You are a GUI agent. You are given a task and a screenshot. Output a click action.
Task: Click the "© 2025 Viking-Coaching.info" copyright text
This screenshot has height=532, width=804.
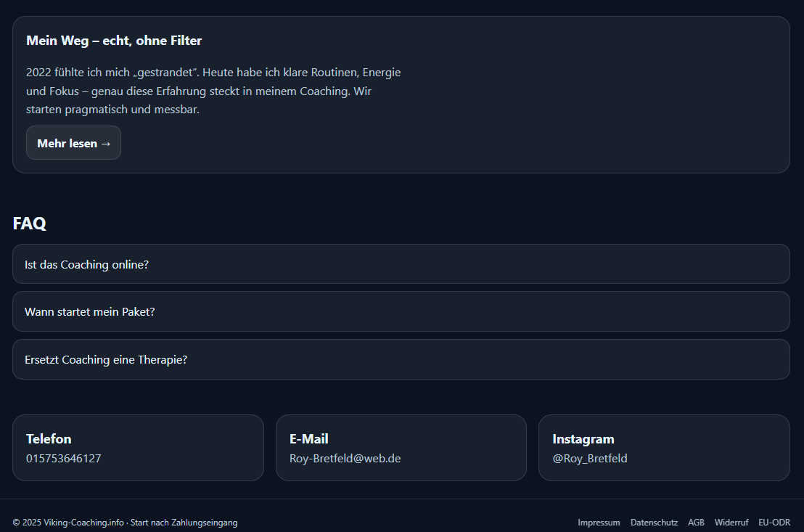[x=68, y=523]
